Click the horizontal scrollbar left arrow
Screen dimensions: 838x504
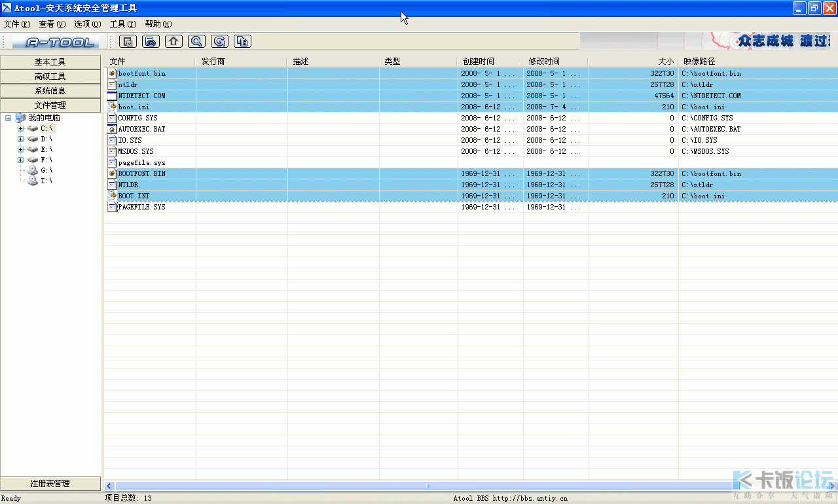point(109,486)
